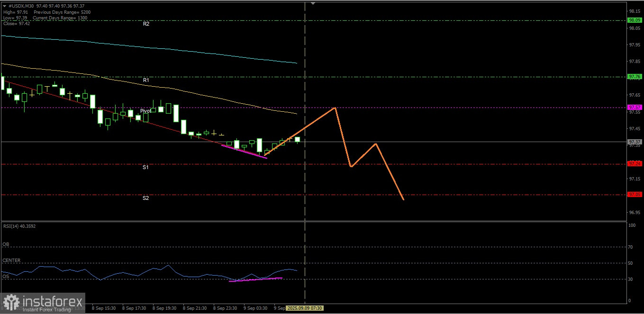Click the green 97.76 price tag
This screenshot has width=644, height=314.
pos(635,77)
